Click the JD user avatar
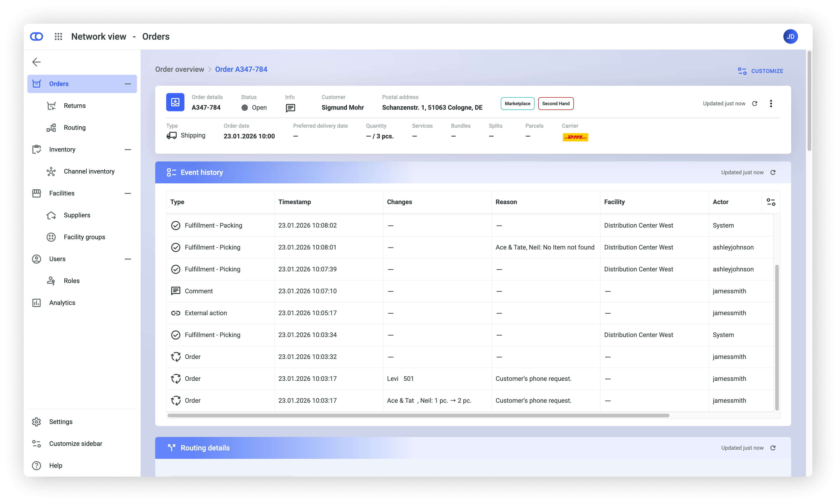The height and width of the screenshot is (504, 840). (790, 36)
